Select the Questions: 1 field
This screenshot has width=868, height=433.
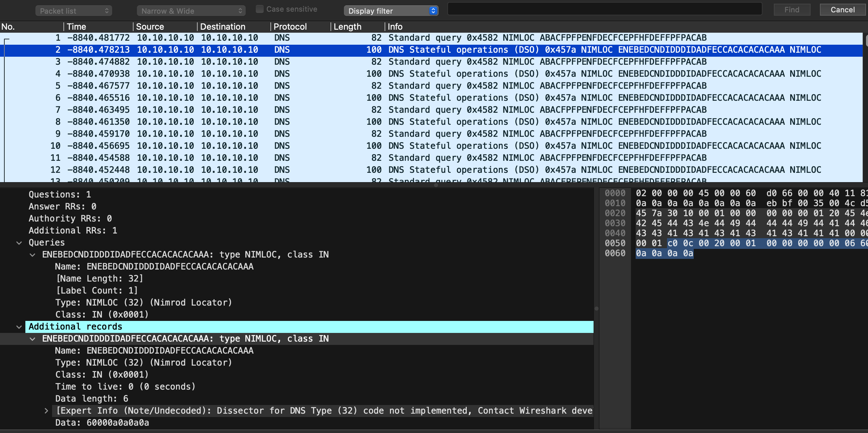(60, 194)
